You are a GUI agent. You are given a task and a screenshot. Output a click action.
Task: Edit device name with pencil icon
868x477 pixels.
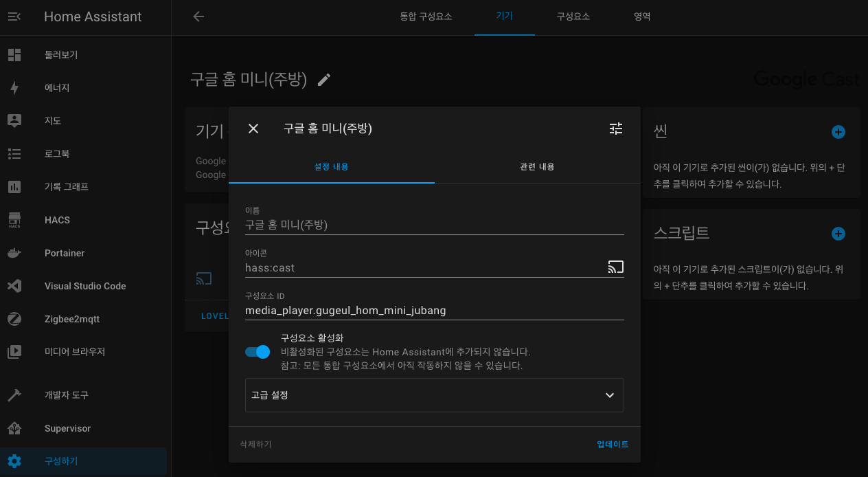coord(324,80)
